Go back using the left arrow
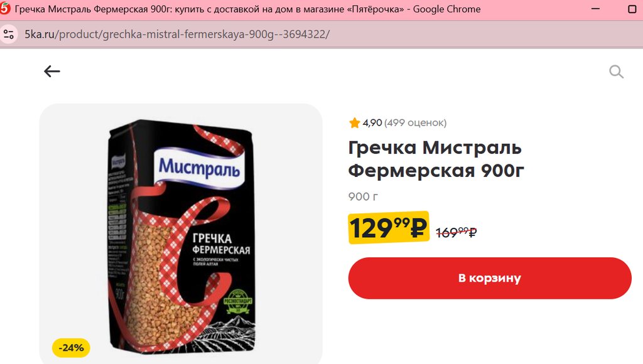 pyautogui.click(x=52, y=72)
